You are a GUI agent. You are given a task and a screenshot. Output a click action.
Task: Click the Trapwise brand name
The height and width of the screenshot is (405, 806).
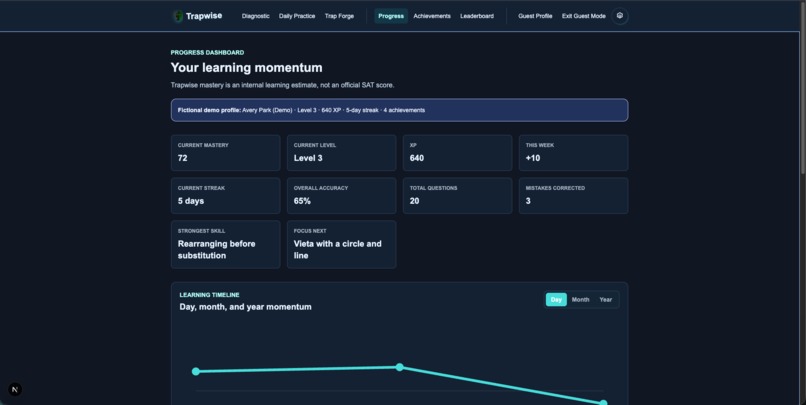coord(204,16)
